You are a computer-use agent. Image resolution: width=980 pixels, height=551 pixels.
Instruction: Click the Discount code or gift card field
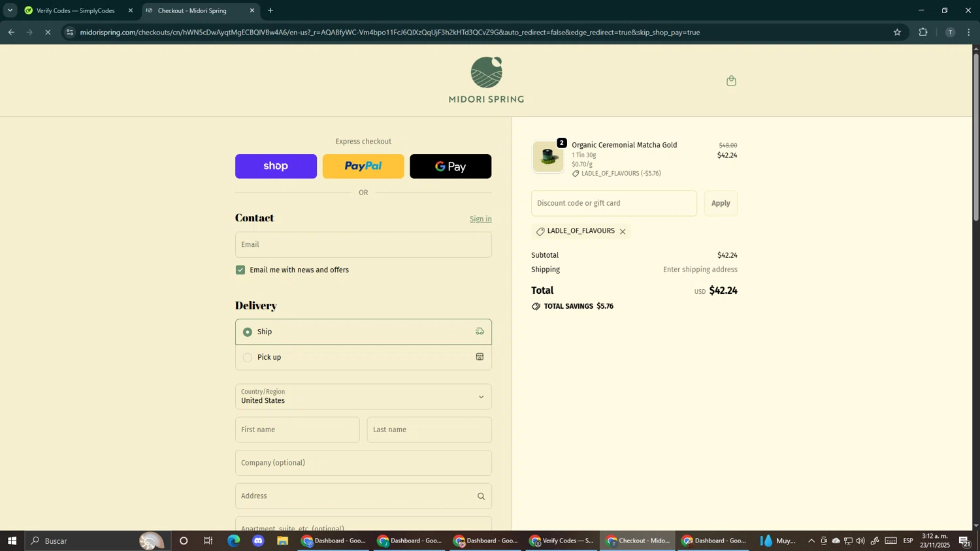(x=614, y=204)
